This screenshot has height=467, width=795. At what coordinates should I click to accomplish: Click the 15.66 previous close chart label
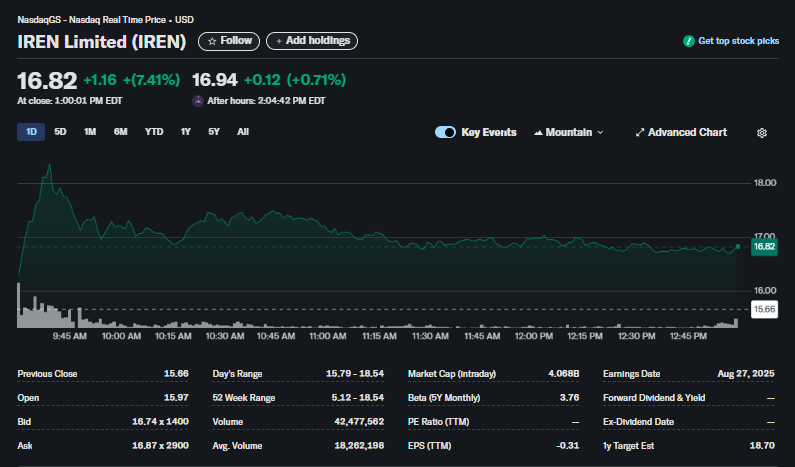click(764, 309)
